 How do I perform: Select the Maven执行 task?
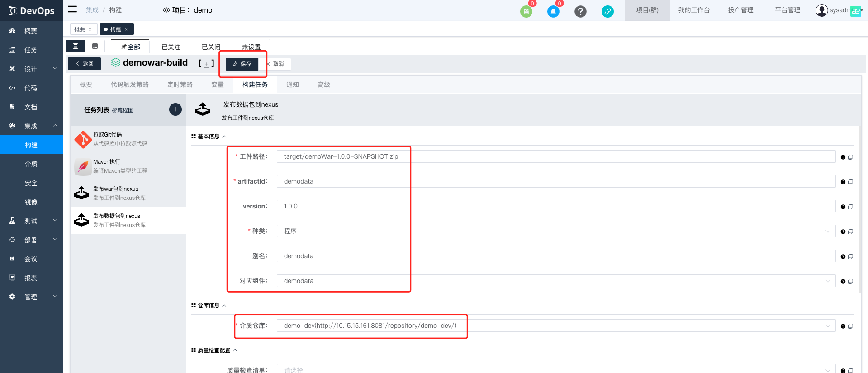(x=128, y=166)
